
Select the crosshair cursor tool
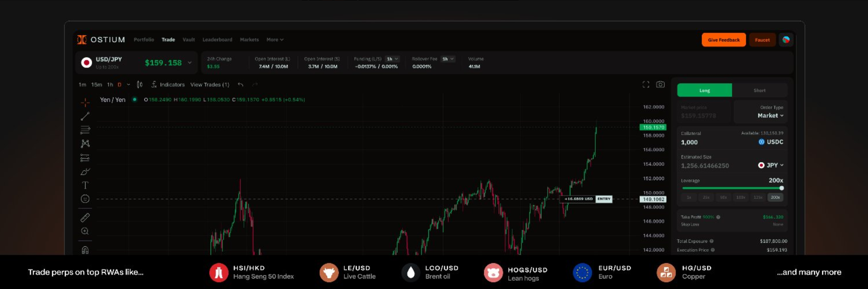[x=85, y=103]
